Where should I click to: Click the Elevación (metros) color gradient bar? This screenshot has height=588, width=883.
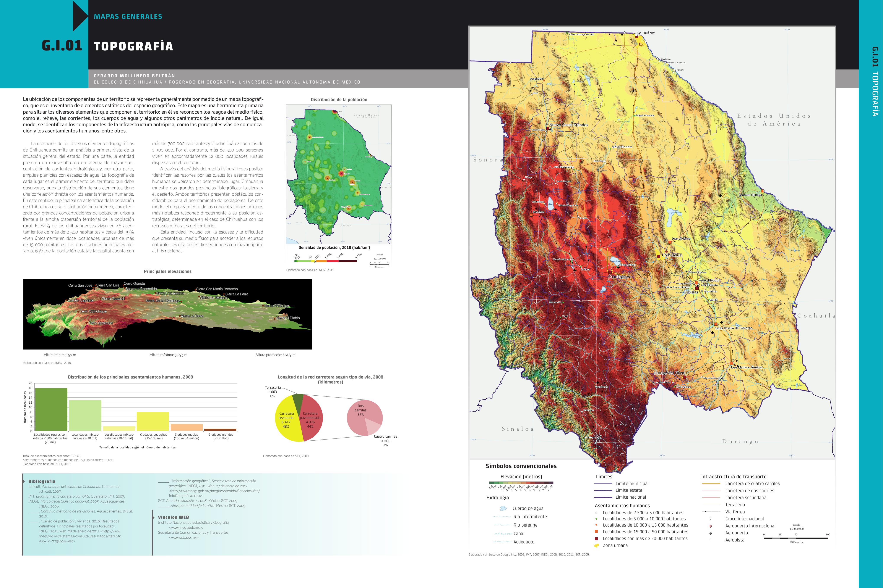pyautogui.click(x=521, y=483)
